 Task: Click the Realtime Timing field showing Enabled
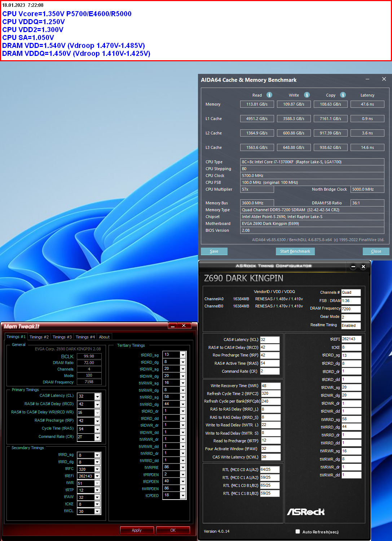pos(351,325)
